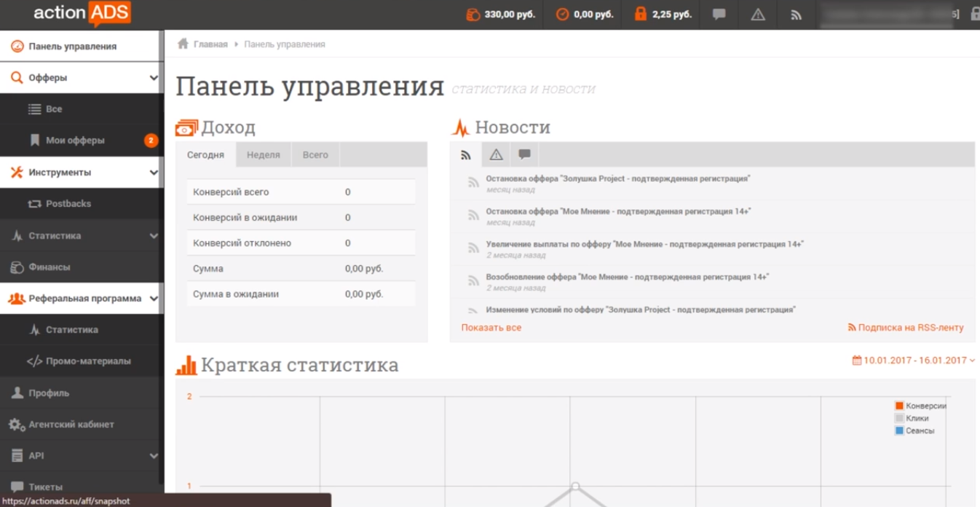This screenshot has width=980, height=507.
Task: Open alerts via the warning triangle icon
Action: 757,15
